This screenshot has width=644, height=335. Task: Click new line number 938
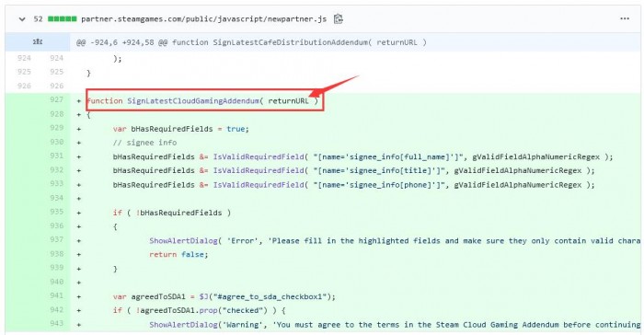tap(57, 254)
